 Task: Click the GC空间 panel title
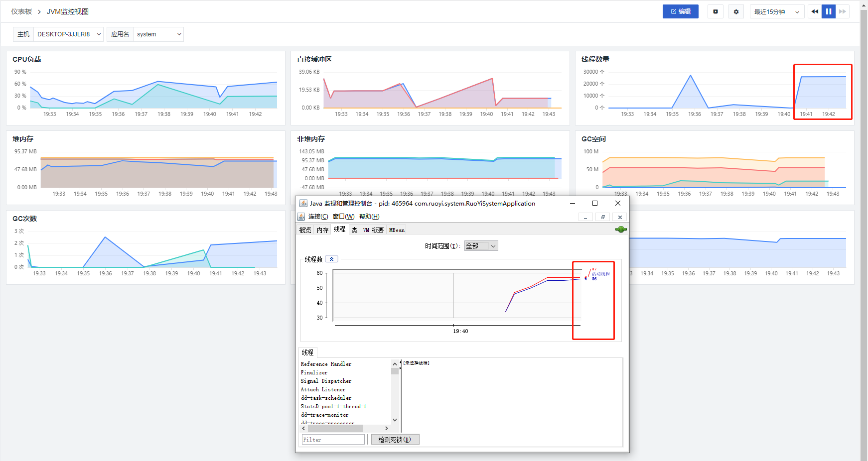(x=593, y=139)
